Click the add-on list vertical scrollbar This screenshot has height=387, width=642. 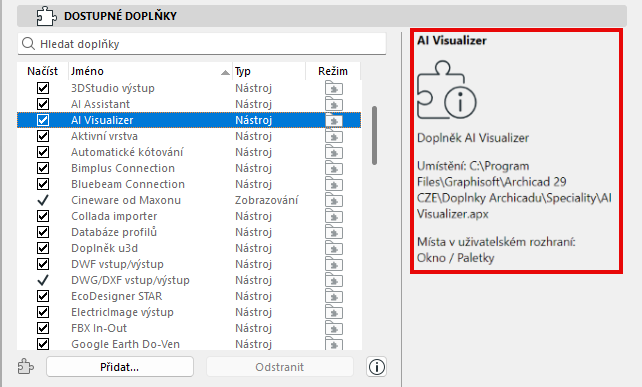(x=374, y=136)
